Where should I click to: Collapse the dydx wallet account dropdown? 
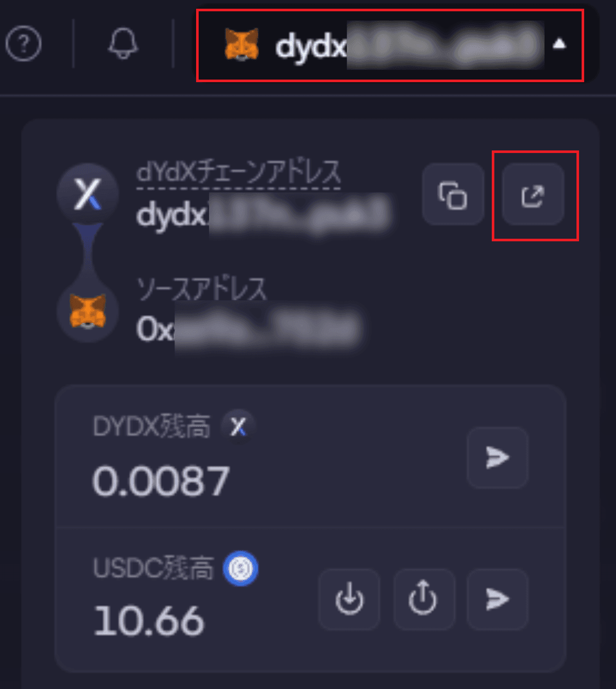[390, 45]
